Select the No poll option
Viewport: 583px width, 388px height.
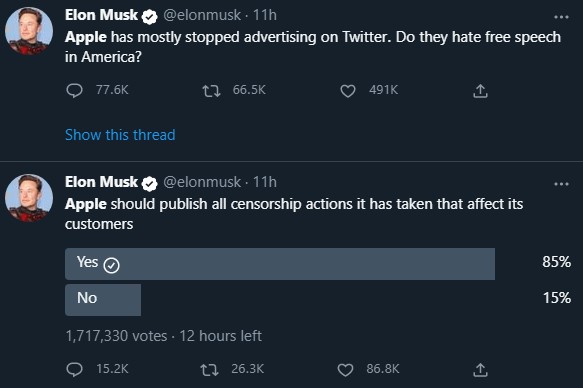103,300
